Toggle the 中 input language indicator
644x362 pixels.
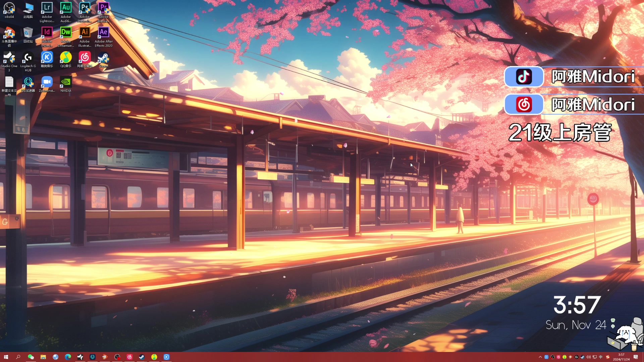(x=600, y=357)
